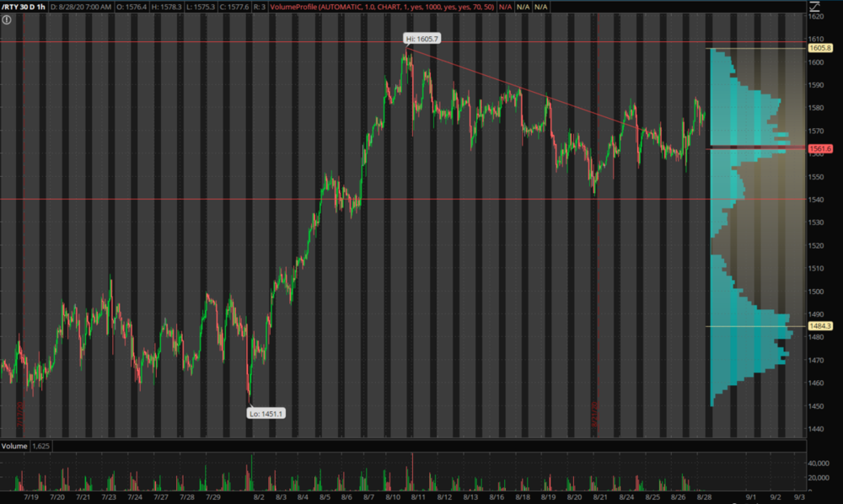This screenshot has height=504, width=843.
Task: Click the Hi: 1605.7 price bubble
Action: (x=423, y=40)
